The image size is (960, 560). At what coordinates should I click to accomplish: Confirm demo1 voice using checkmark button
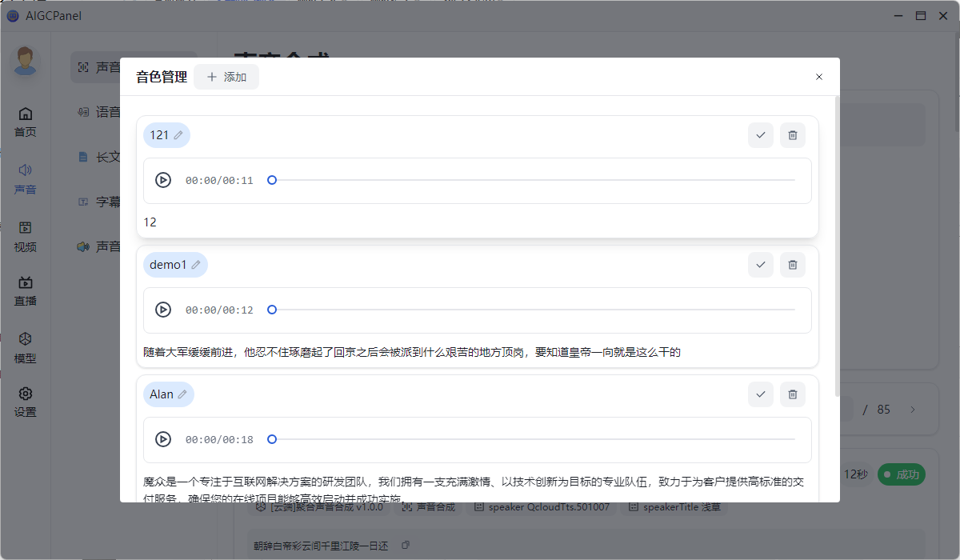(760, 265)
